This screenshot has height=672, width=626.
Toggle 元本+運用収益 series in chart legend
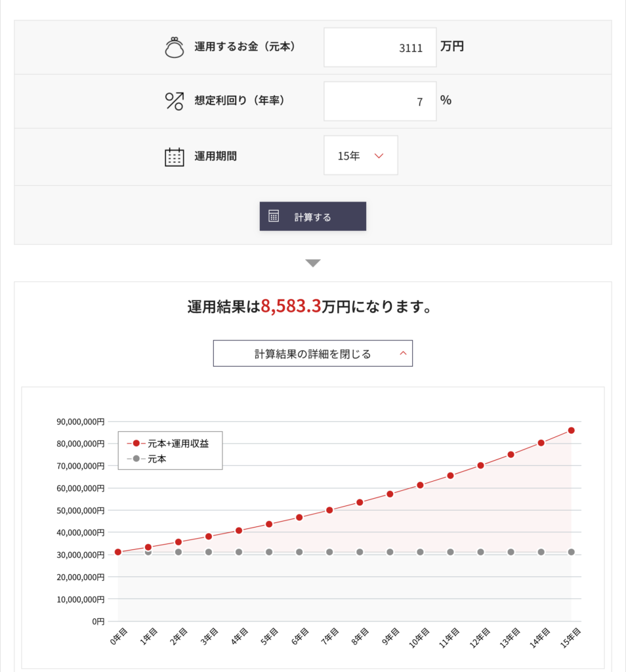pos(171,444)
